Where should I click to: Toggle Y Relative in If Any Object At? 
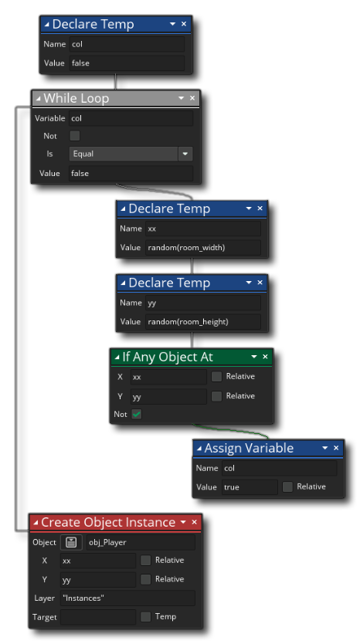tap(216, 396)
